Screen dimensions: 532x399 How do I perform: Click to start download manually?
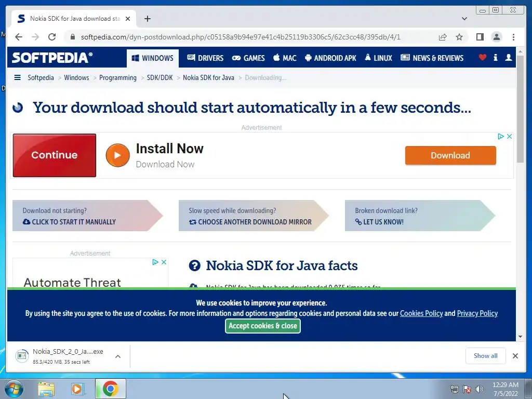[x=69, y=222]
